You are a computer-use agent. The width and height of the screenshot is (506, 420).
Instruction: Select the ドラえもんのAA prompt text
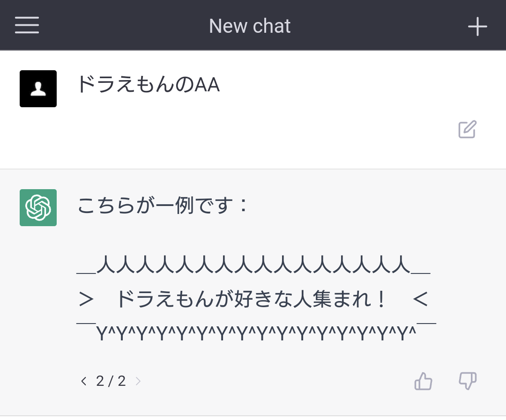[149, 85]
